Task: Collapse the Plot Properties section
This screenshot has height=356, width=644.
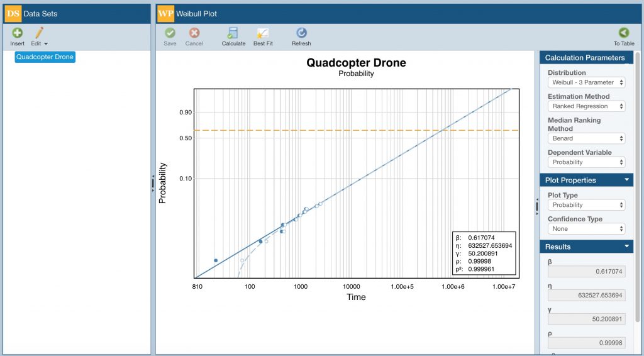Action: coord(627,180)
